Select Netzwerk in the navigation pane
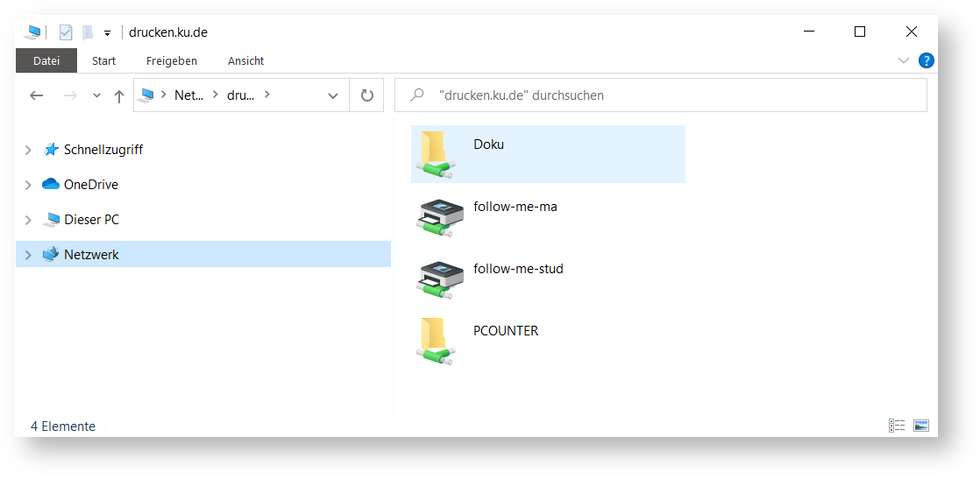Screen dimensions: 980x479 [91, 255]
